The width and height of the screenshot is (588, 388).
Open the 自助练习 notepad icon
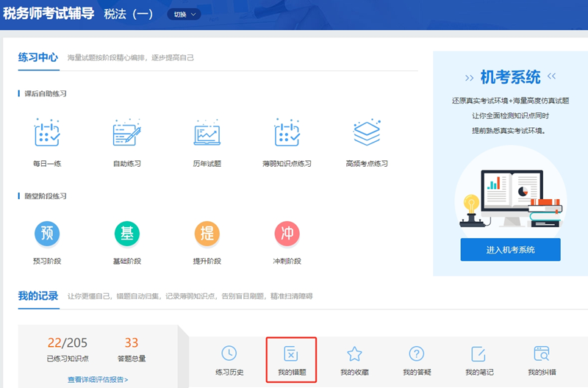coord(126,133)
